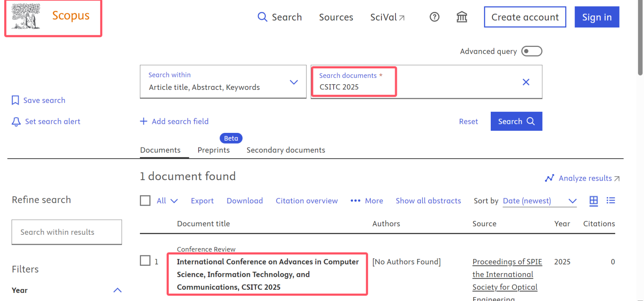Click the Authors column header
Viewport: 644px width, 301px height.
[x=386, y=224]
